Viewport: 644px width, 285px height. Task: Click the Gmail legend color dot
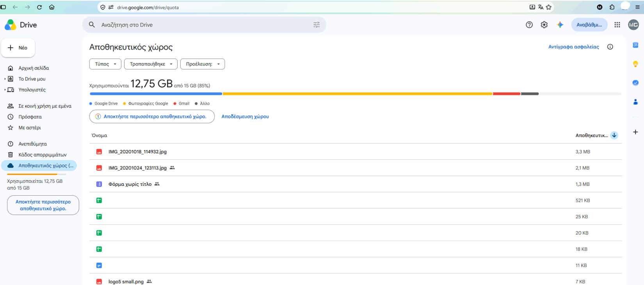tap(175, 103)
